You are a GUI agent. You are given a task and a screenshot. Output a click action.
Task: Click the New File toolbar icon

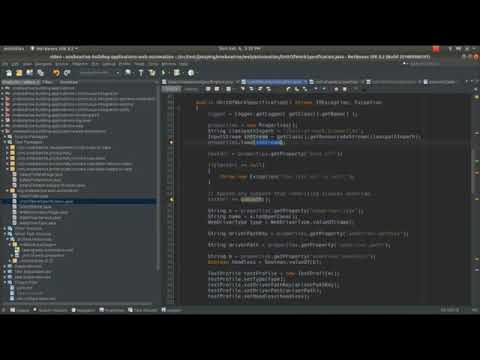tap(9, 73)
